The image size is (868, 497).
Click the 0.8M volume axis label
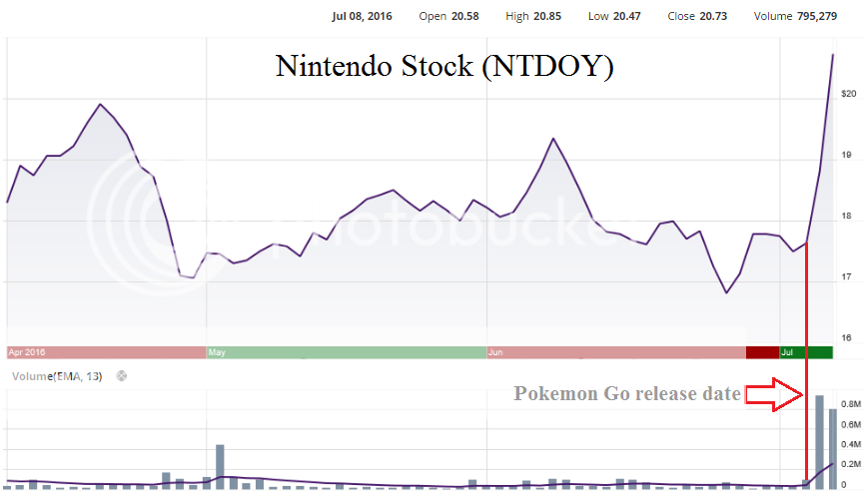coord(850,405)
